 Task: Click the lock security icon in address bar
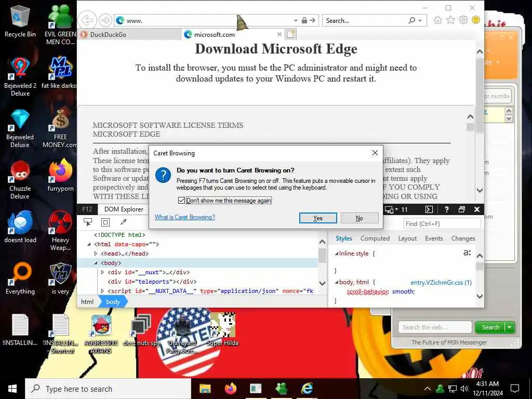click(x=304, y=20)
